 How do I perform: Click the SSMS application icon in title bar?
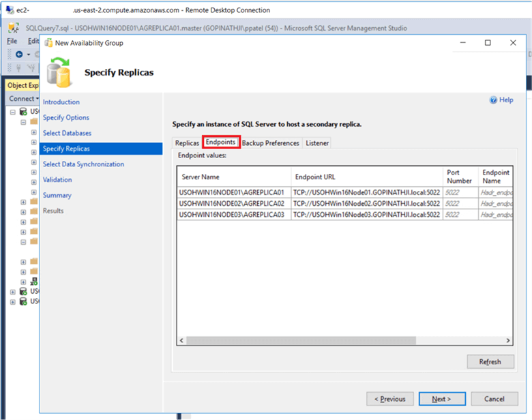14,28
